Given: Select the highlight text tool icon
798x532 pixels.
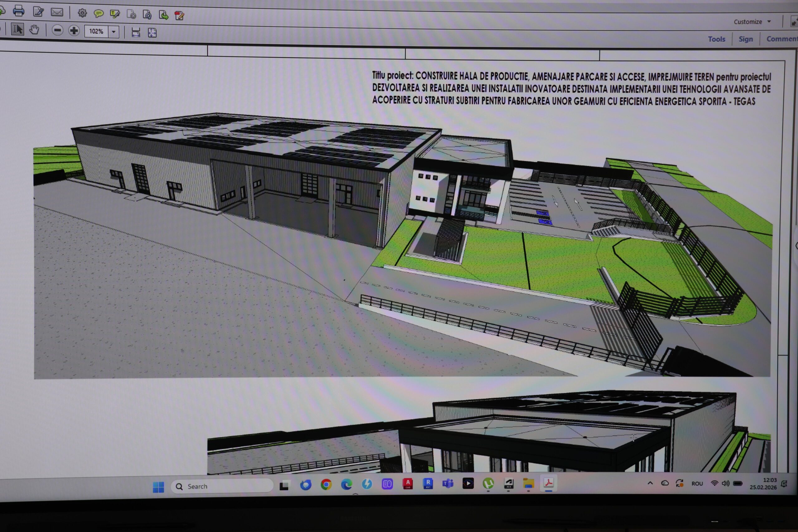Looking at the screenshot, I should tap(115, 14).
